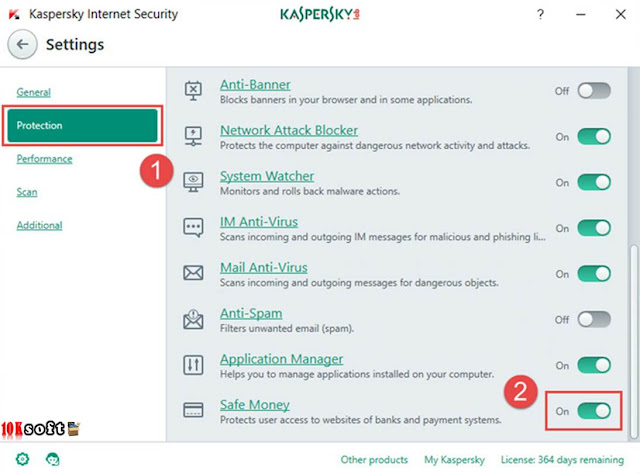Click License: 364 days remaining
640x474 pixels.
pos(562,460)
